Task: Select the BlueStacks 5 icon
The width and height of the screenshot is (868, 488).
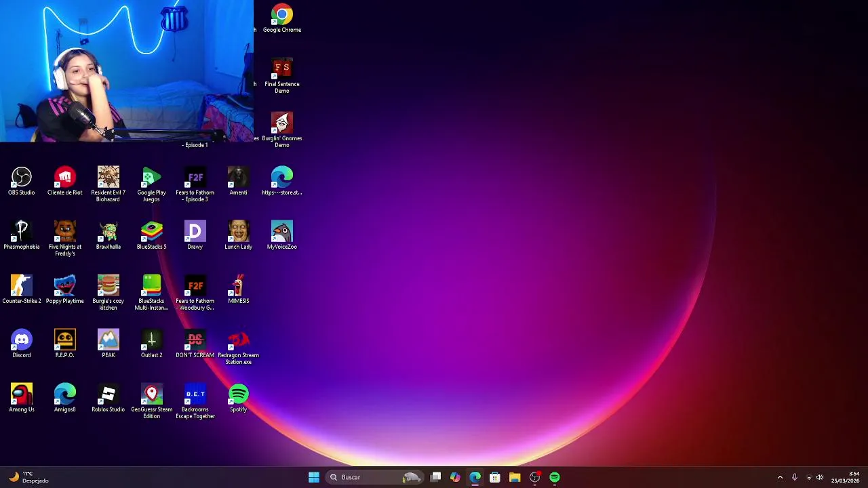Action: 152,235
